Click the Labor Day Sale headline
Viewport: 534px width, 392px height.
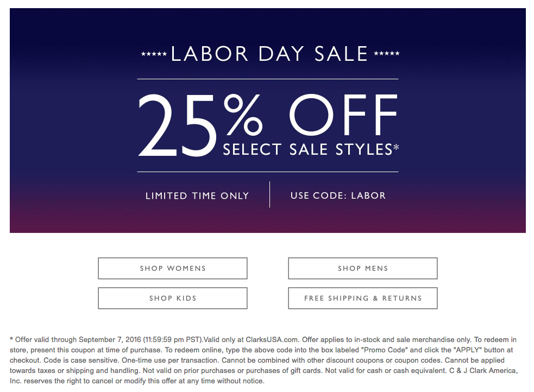click(269, 54)
